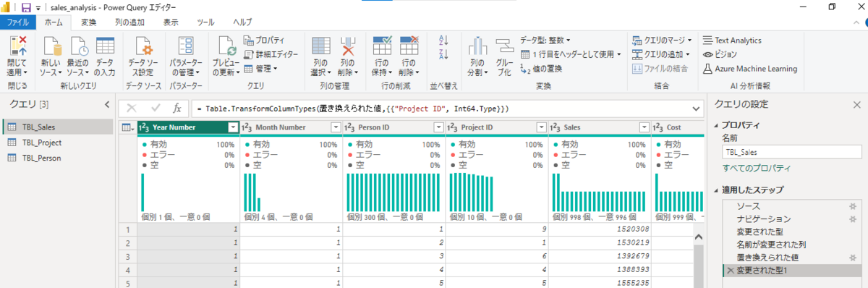The image size is (868, 288).
Task: Open settings gear for ソース step
Action: click(852, 206)
